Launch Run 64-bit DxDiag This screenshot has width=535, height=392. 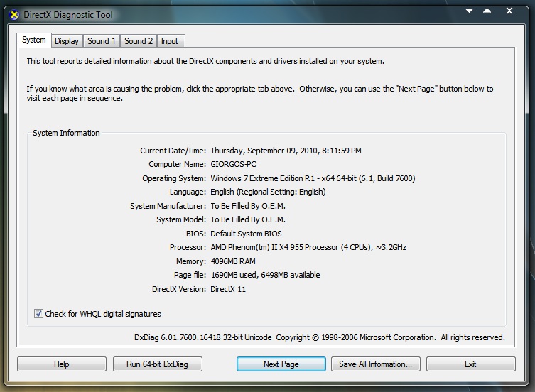tap(157, 364)
